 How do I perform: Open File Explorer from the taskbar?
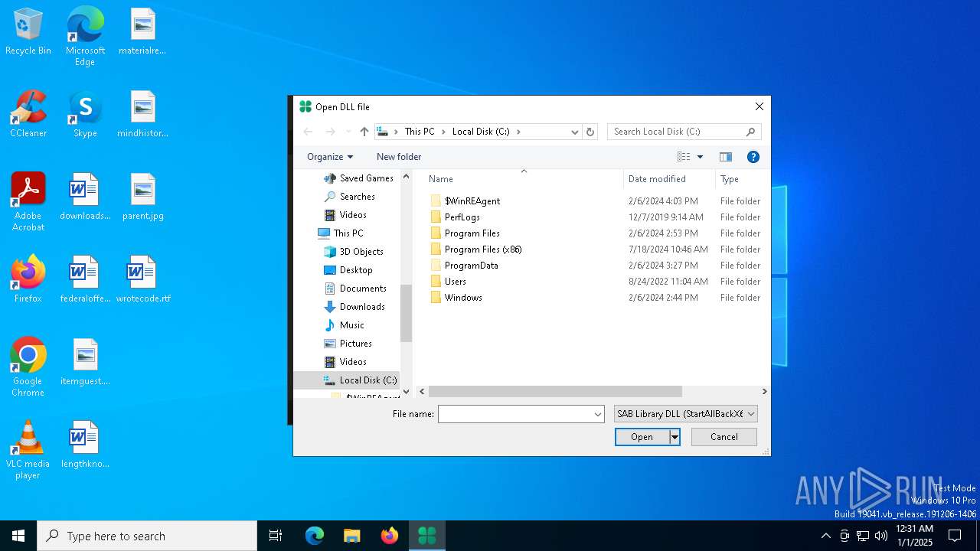352,536
